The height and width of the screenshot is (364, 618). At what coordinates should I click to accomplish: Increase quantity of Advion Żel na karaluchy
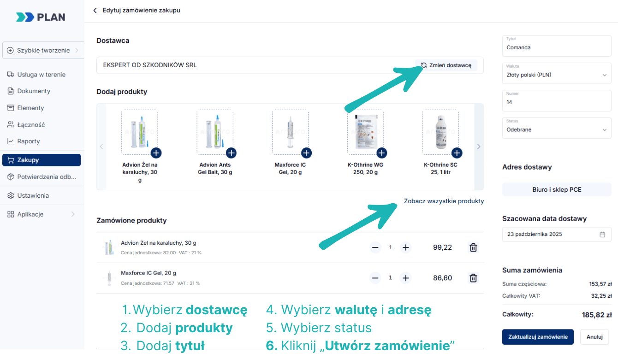(x=405, y=247)
